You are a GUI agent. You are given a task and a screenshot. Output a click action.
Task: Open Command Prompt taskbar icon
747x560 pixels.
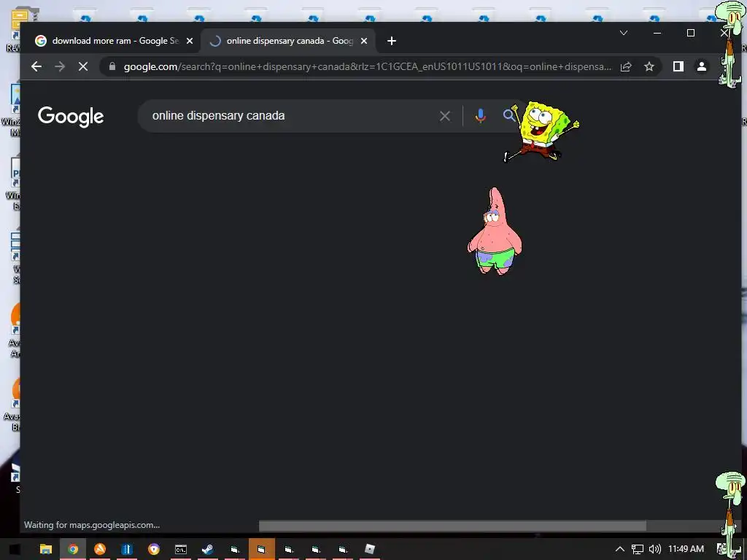click(x=181, y=549)
